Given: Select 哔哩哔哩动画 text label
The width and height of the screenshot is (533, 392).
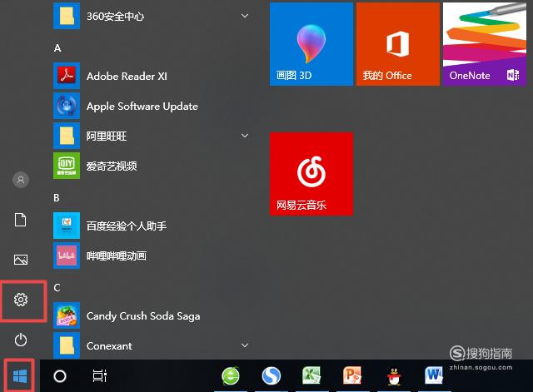Looking at the screenshot, I should pos(117,256).
